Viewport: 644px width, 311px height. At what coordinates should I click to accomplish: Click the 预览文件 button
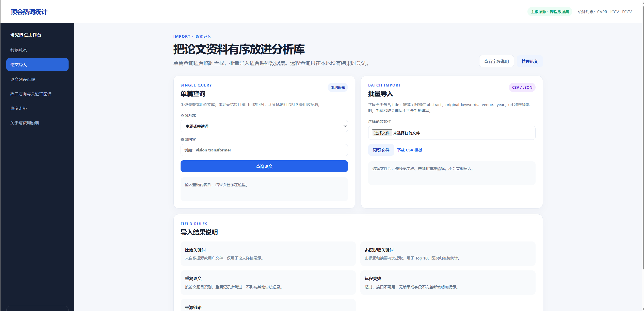[x=381, y=150]
